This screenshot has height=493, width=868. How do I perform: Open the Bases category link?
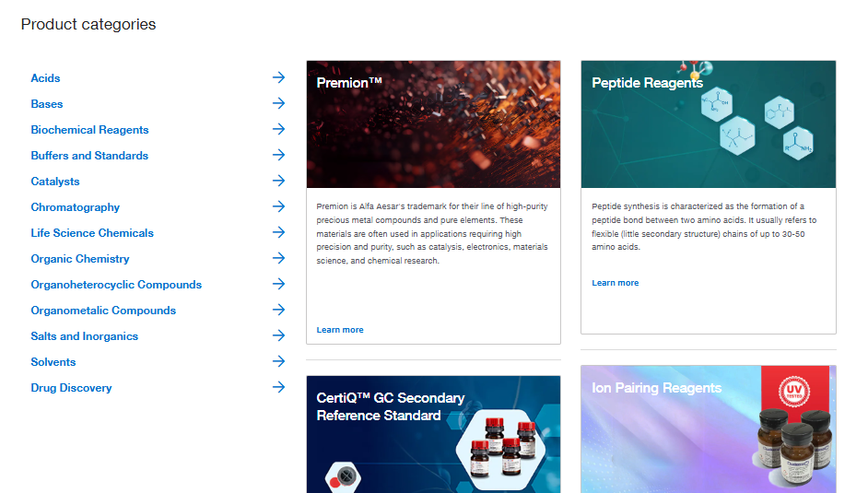coord(47,104)
